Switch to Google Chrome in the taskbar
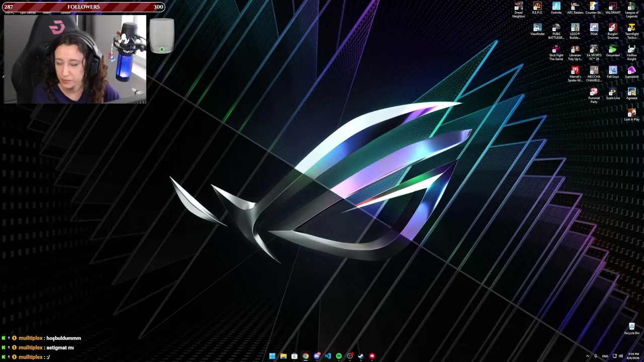Viewport: 644px width, 362px height. click(x=305, y=356)
